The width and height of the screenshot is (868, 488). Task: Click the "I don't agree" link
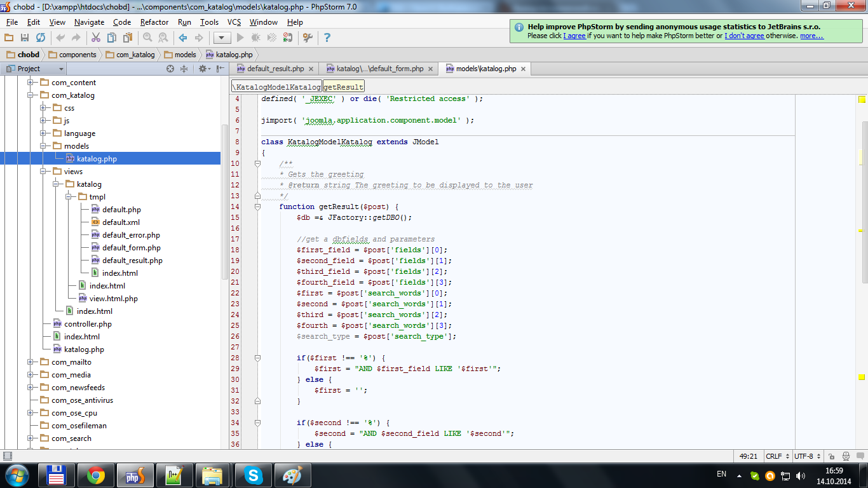[x=744, y=36]
